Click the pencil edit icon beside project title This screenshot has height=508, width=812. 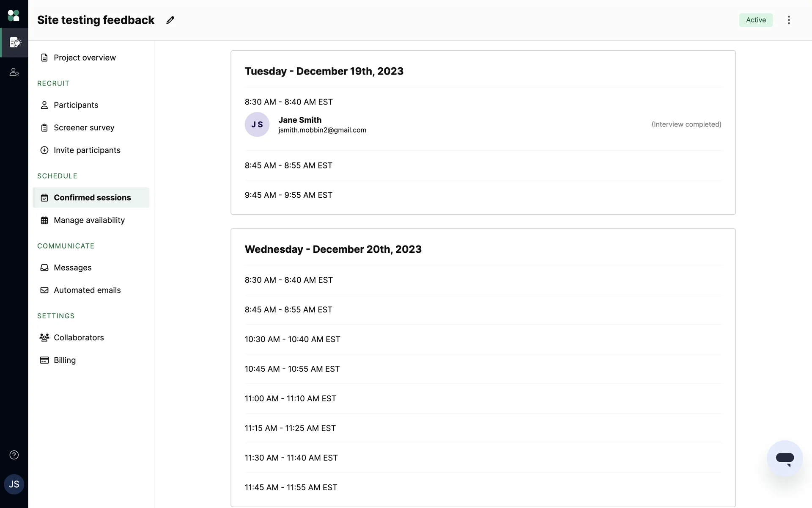coord(170,20)
